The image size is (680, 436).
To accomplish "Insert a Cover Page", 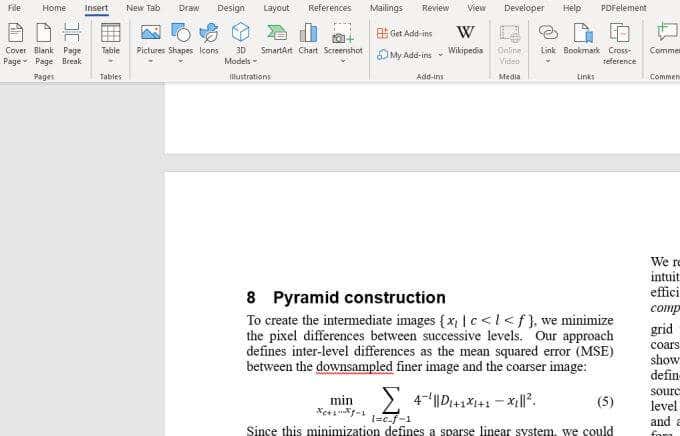I will point(15,43).
